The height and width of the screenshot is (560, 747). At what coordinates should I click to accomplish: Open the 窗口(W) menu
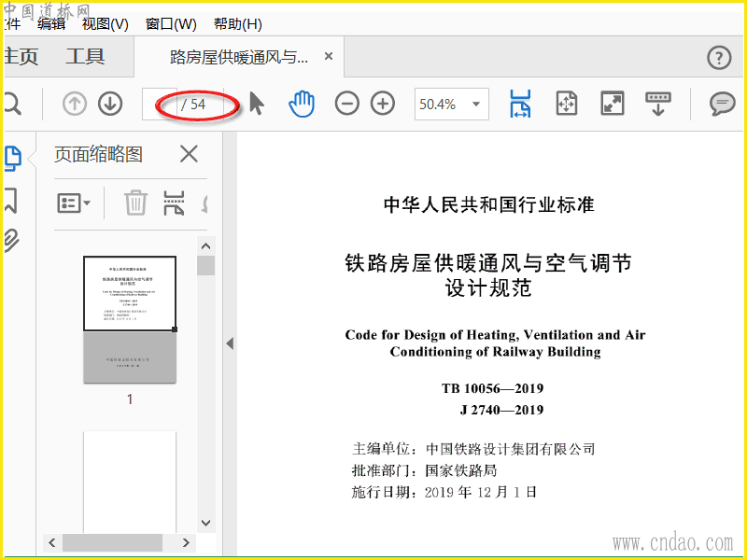pos(171,24)
